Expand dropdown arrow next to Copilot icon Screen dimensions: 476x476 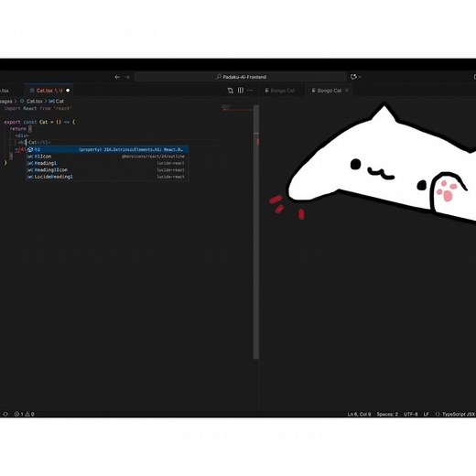360,77
